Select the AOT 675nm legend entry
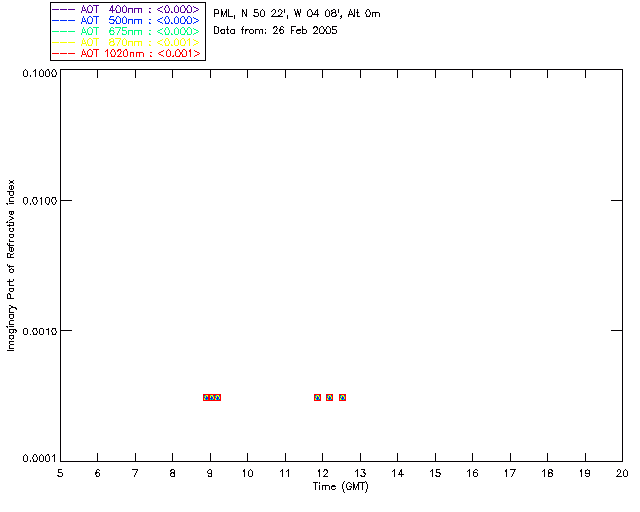 pos(126,31)
